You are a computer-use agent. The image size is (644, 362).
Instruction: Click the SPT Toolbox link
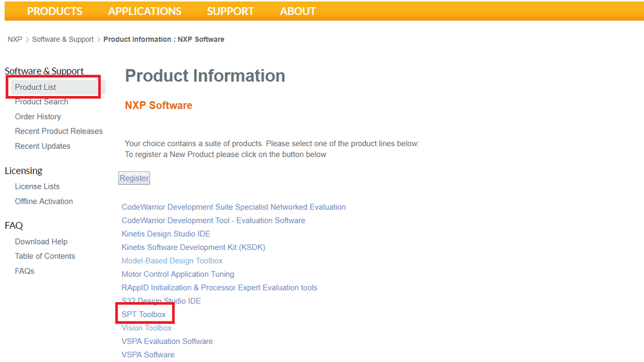tap(144, 314)
